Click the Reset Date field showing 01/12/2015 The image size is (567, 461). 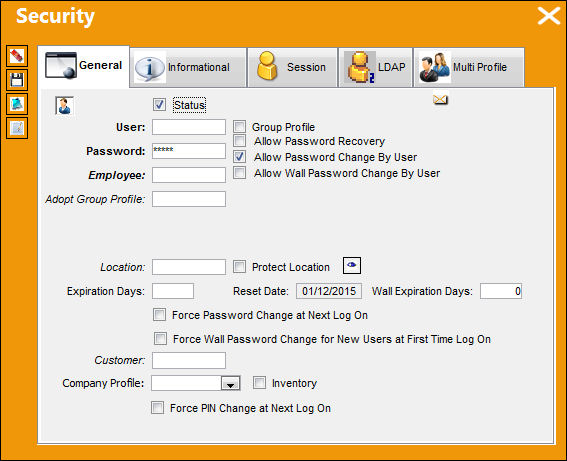(329, 291)
